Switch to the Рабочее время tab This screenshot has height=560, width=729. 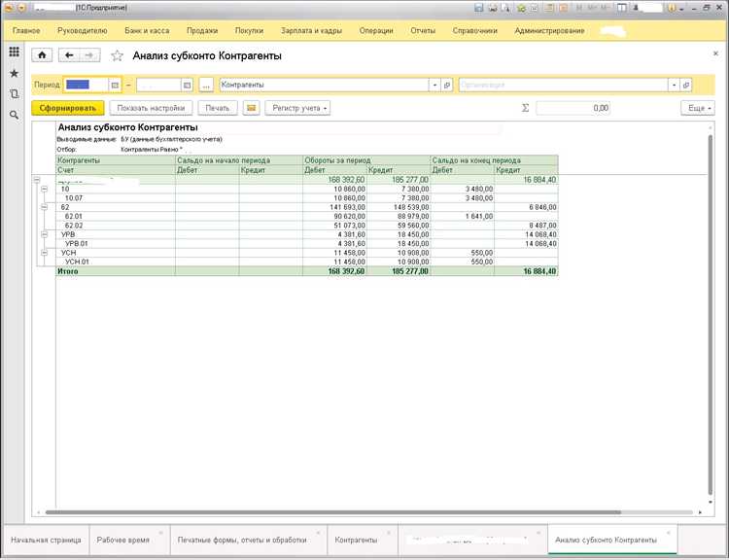[123, 539]
